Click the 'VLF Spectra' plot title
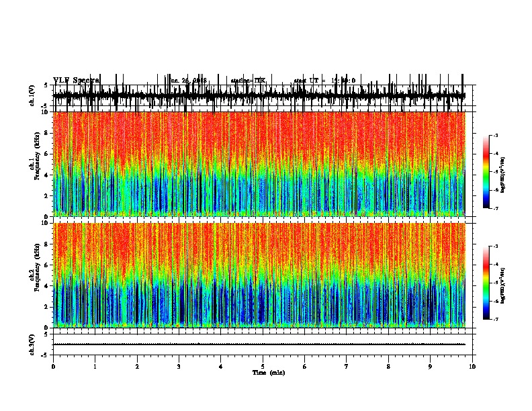The height and width of the screenshot is (411, 532). [77, 81]
